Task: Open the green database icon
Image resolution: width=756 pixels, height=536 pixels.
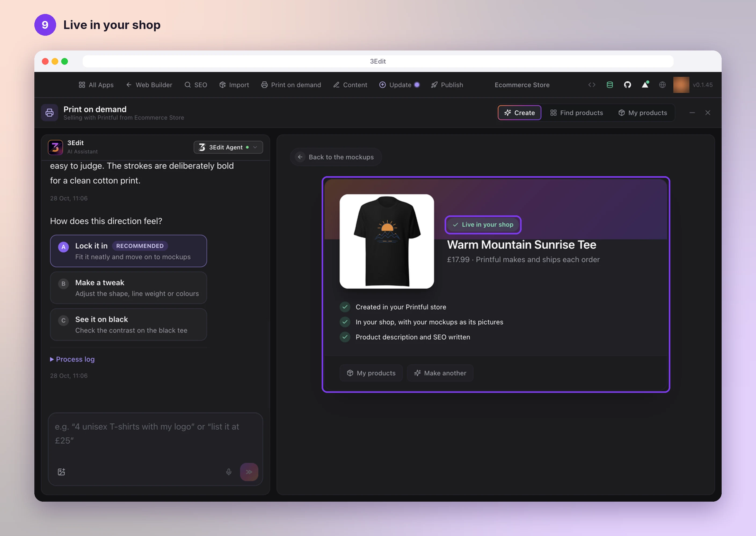Action: (609, 85)
